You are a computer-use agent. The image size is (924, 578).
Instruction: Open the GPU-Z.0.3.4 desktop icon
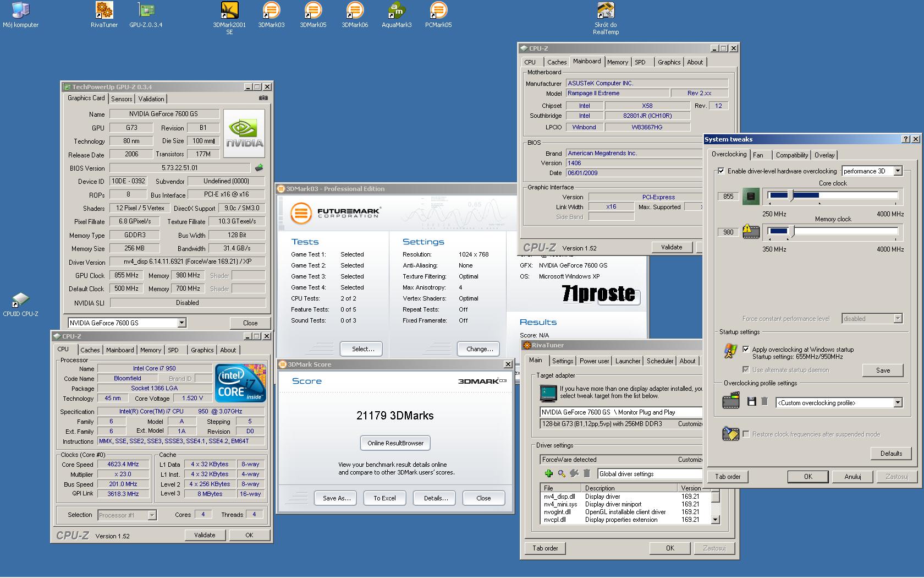point(146,15)
